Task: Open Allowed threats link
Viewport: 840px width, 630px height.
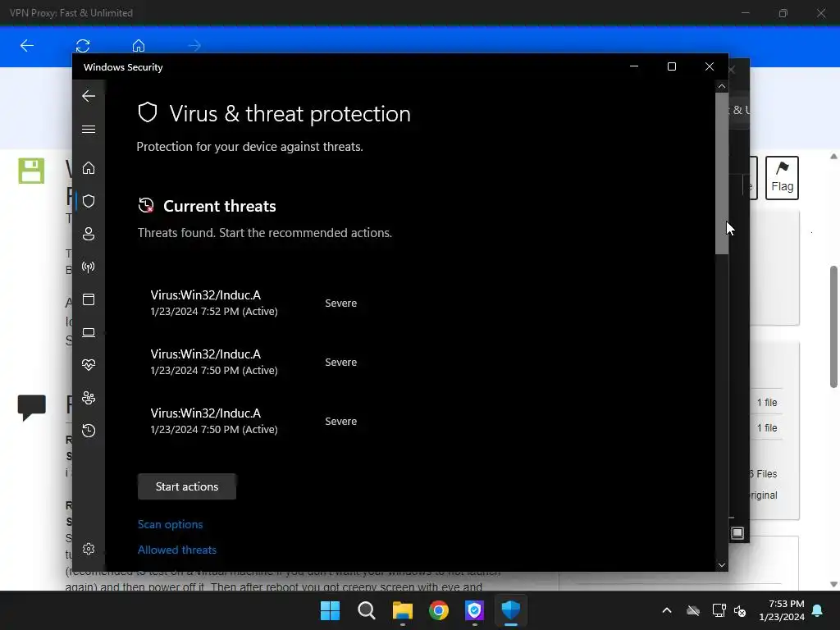Action: 177,550
